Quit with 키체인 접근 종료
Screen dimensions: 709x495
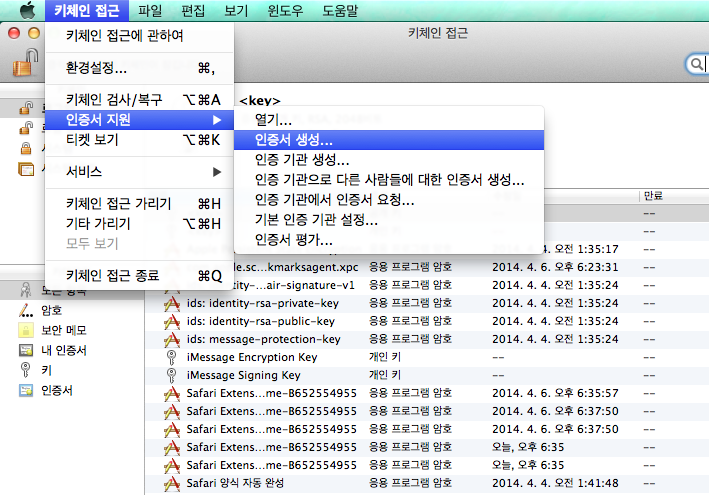139,275
